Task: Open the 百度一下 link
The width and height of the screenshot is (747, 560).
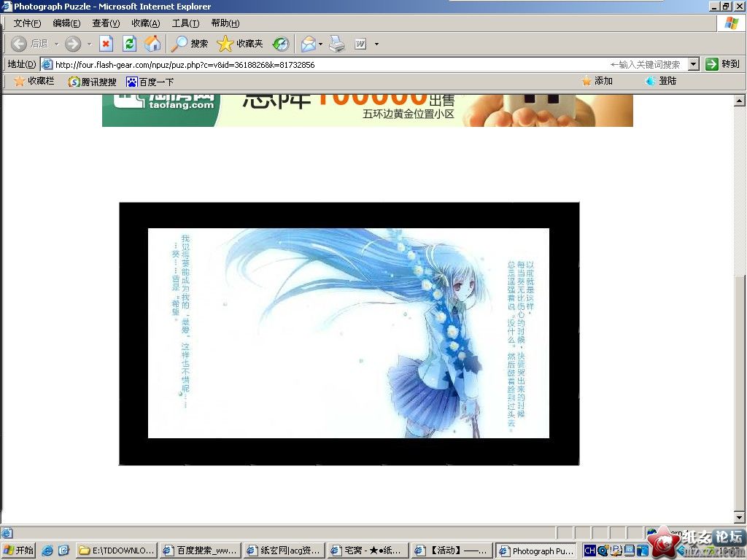Action: click(150, 82)
